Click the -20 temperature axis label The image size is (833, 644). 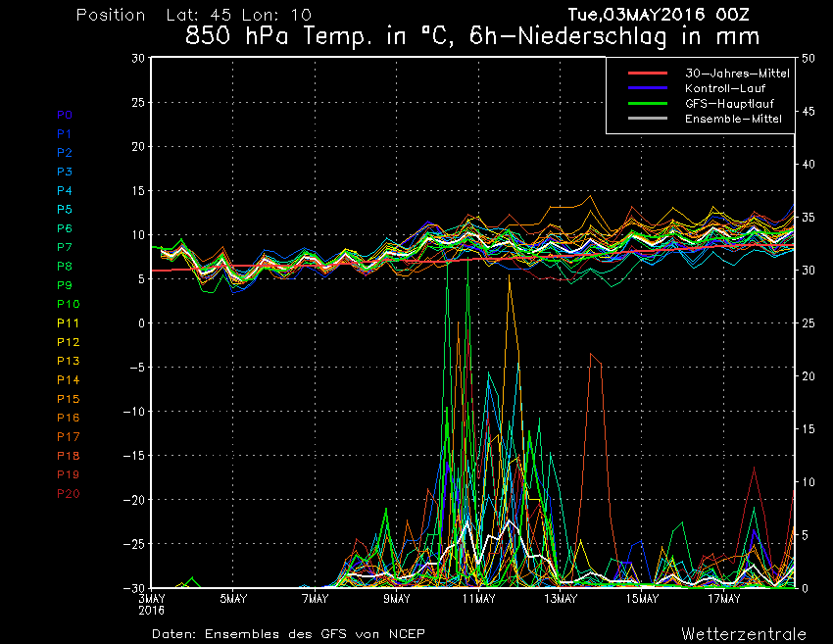click(134, 500)
